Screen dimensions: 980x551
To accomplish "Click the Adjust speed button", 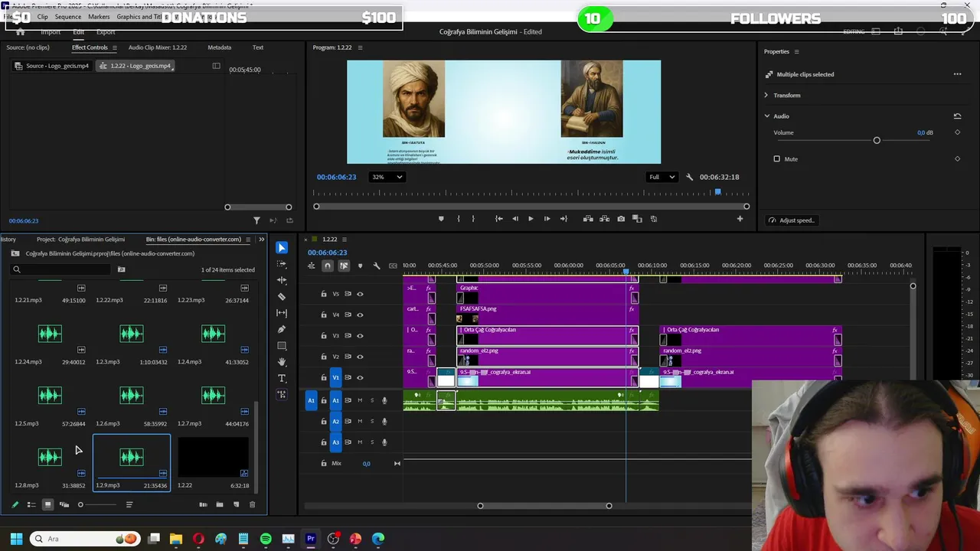I will click(792, 220).
